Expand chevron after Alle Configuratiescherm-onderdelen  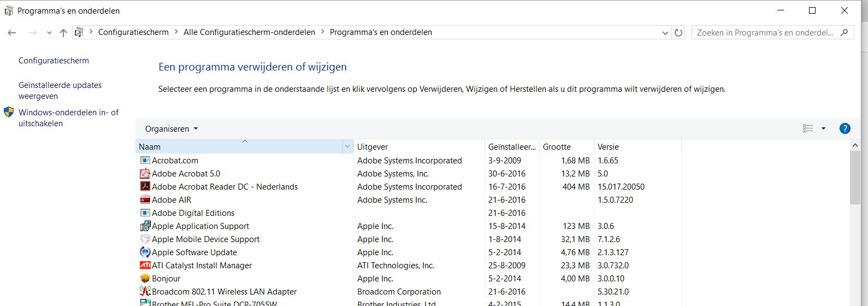click(x=323, y=32)
